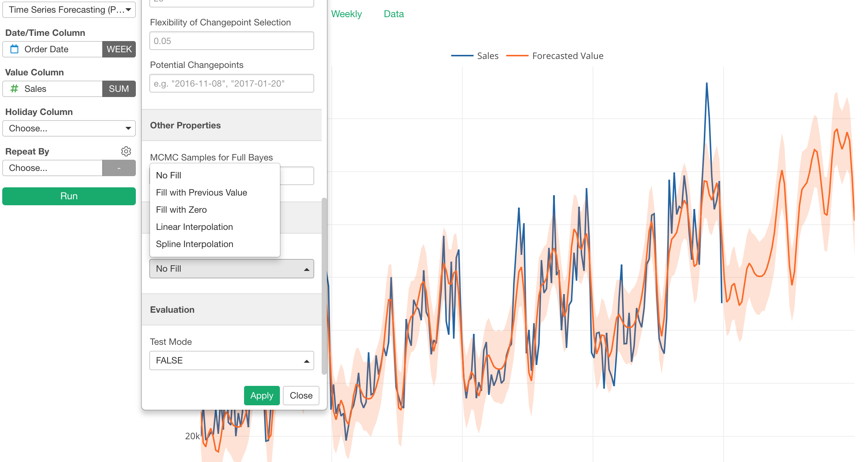
Task: Click the dash badge next to Repeat By chooser
Action: pyautogui.click(x=119, y=168)
